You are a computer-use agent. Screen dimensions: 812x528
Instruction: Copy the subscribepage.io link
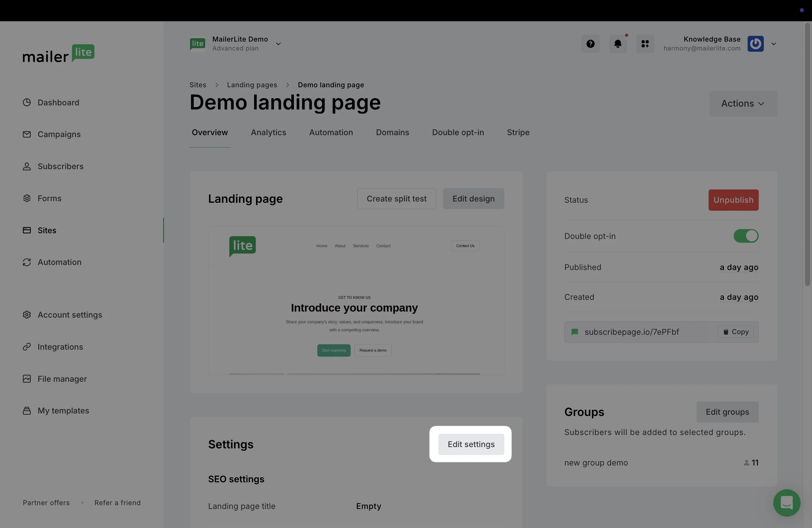tap(736, 332)
